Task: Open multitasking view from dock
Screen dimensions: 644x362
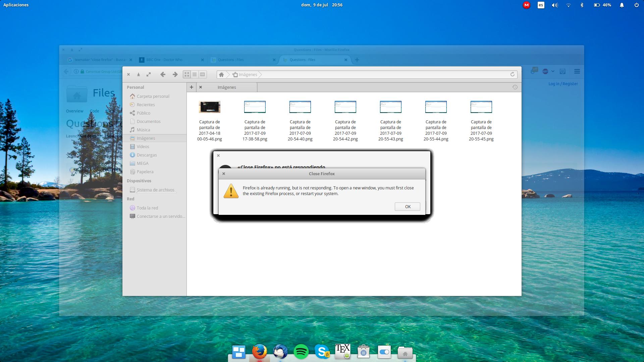Action: point(238,352)
